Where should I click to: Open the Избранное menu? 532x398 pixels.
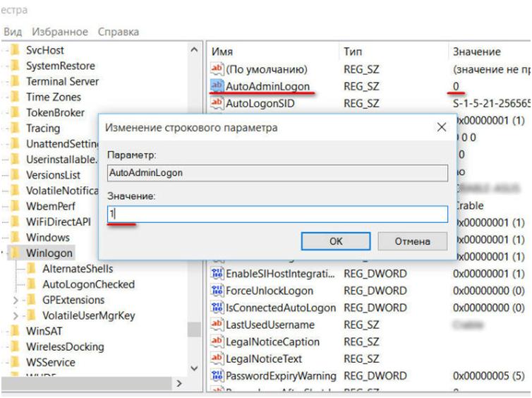click(60, 32)
